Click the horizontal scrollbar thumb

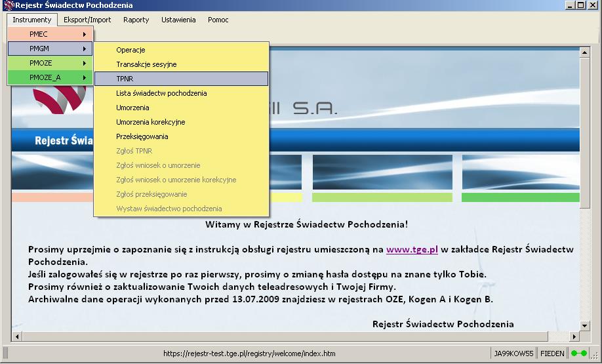[285, 336]
